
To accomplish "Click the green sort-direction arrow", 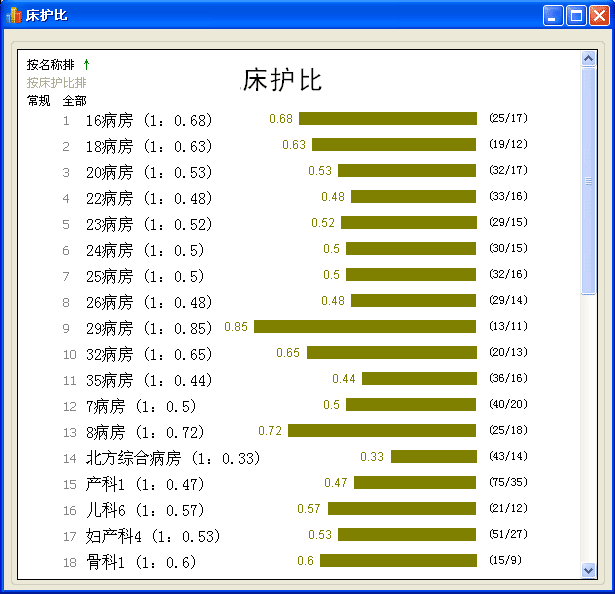I will point(87,64).
